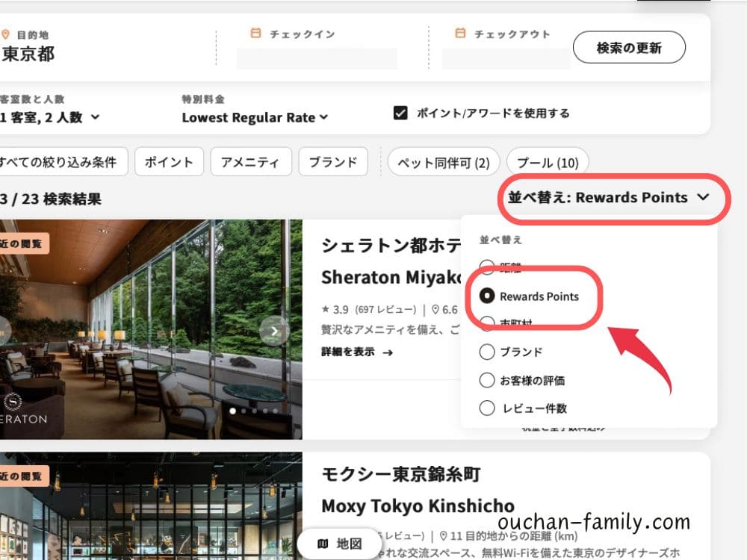Click 詳細を表示 for Sheraton Miyako
Image resolution: width=747 pixels, height=560 pixels.
coord(357,352)
